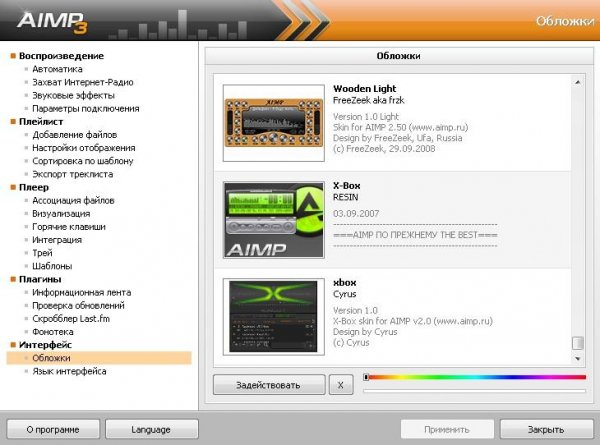Open Добавление файлов settings
This screenshot has width=600, height=445.
[x=75, y=135]
